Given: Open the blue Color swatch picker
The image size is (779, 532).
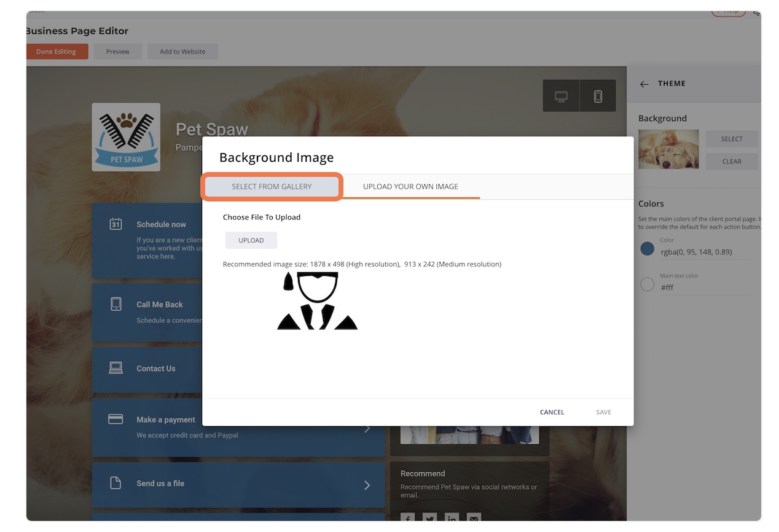Looking at the screenshot, I should pos(647,249).
